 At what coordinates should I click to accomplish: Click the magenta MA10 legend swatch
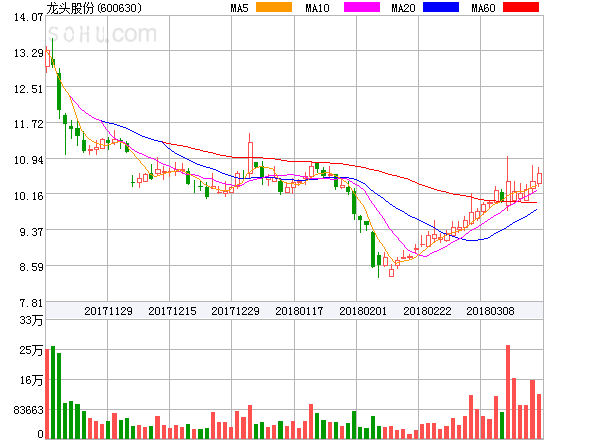[x=362, y=7]
